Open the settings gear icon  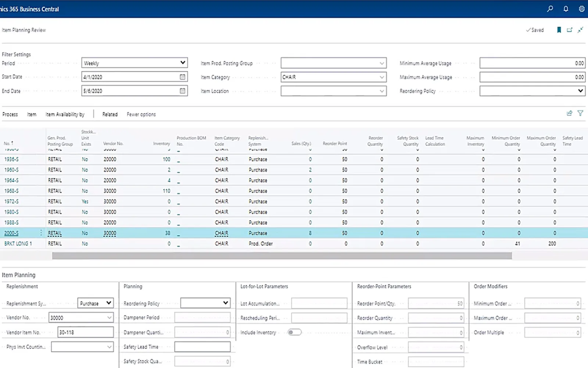582,8
